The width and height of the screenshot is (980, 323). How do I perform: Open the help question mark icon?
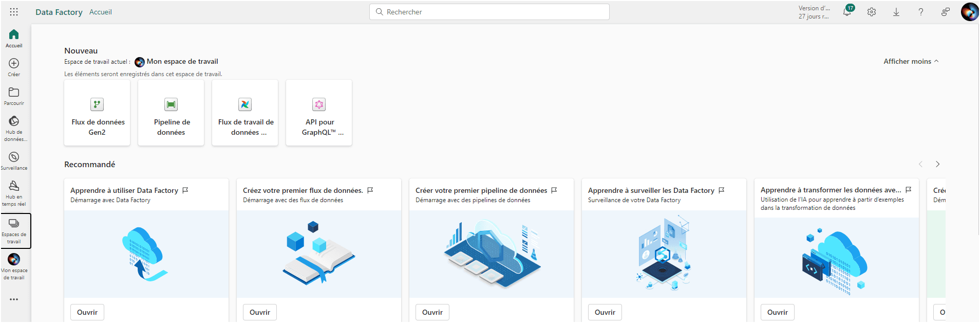[x=921, y=12]
